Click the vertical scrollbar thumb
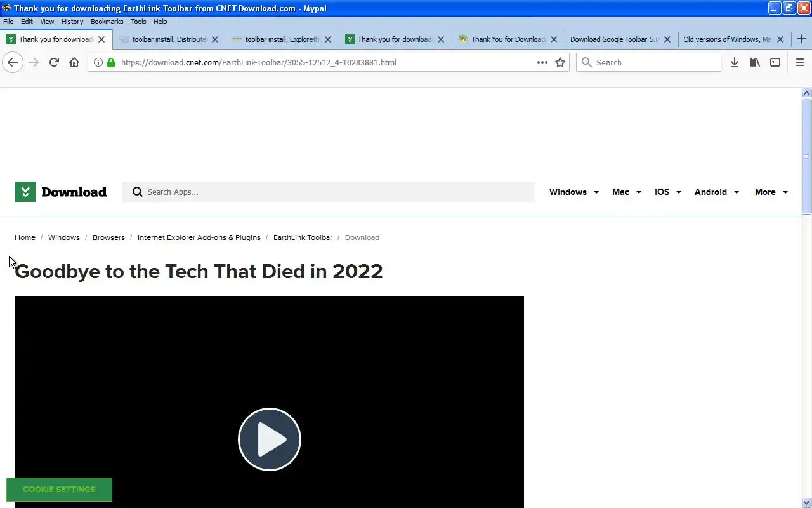Screen dimensions: 812x508 pos(807,156)
